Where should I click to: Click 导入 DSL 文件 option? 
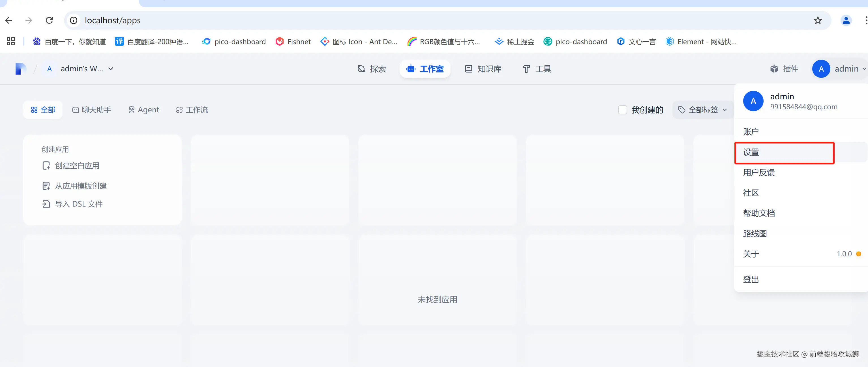(78, 204)
